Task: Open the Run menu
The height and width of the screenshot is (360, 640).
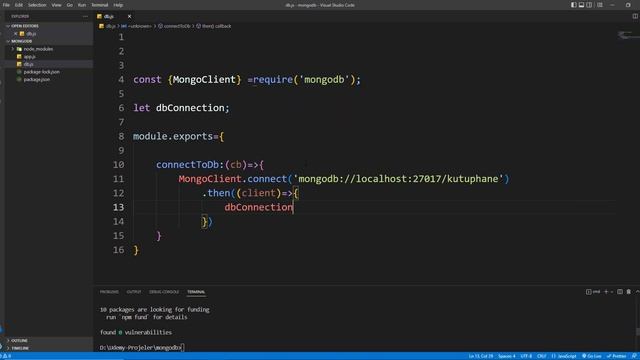Action: (x=82, y=5)
